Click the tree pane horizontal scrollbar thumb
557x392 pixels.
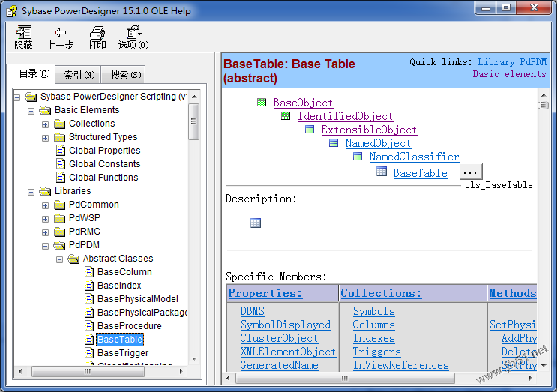[88, 372]
